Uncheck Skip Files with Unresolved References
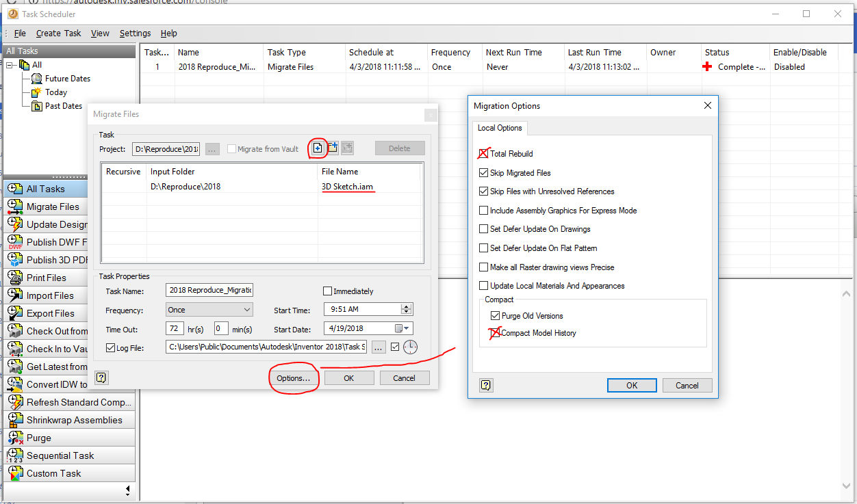Viewport: 857px width, 504px height. click(x=484, y=191)
